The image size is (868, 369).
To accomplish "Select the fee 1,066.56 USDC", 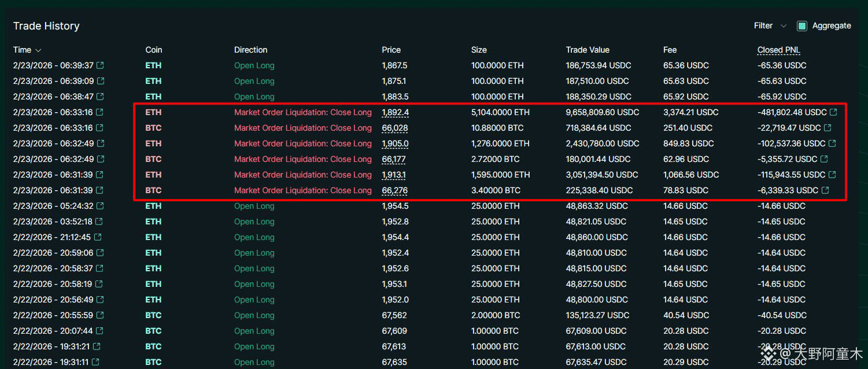I will tap(691, 175).
